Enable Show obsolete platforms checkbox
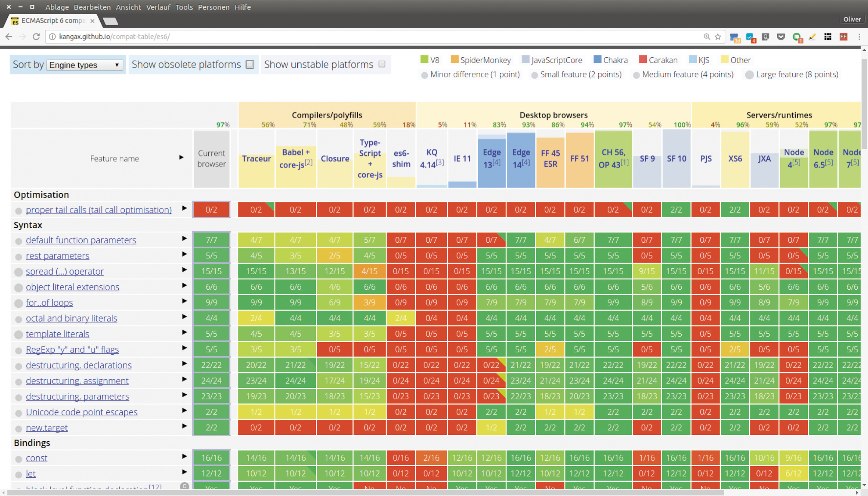The height and width of the screenshot is (496, 868). click(x=250, y=64)
